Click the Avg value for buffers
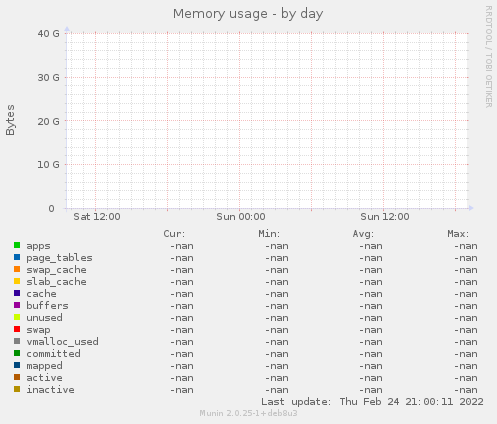Screen dimensions: 497x424 point(371,306)
